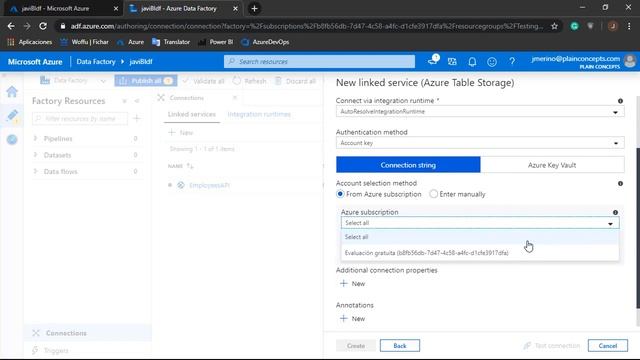Click Test connection
Screen dimensions: 640x360
pyautogui.click(x=552, y=346)
